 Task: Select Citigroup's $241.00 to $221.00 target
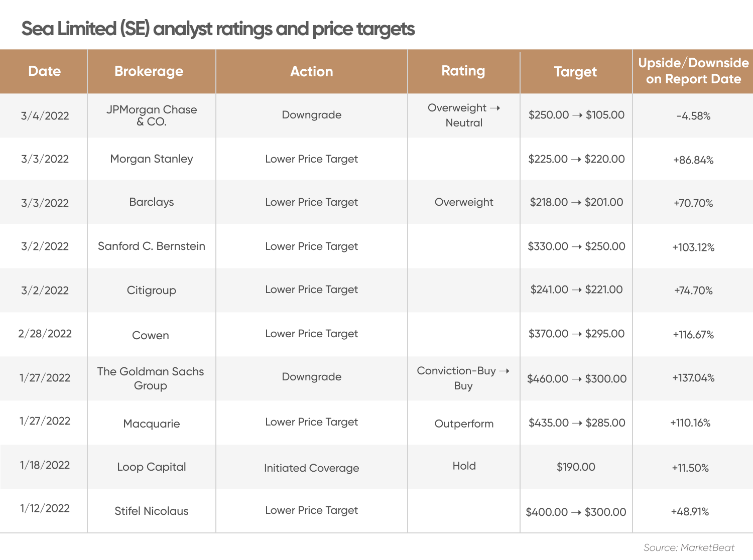pyautogui.click(x=576, y=290)
